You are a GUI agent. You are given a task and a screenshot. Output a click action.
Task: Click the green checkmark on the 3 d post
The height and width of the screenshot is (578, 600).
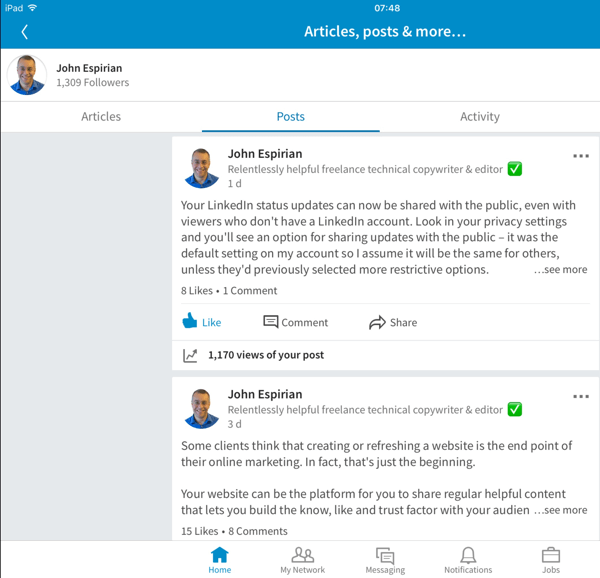pos(515,409)
